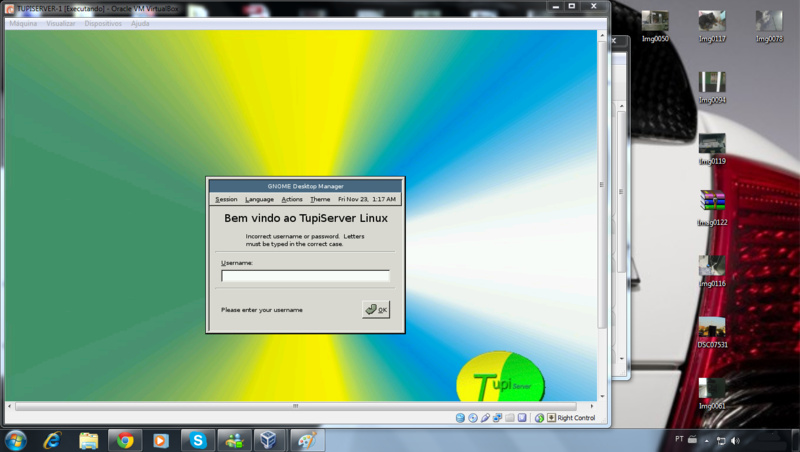
Task: Switch to Google Chrome on taskbar
Action: tap(125, 440)
